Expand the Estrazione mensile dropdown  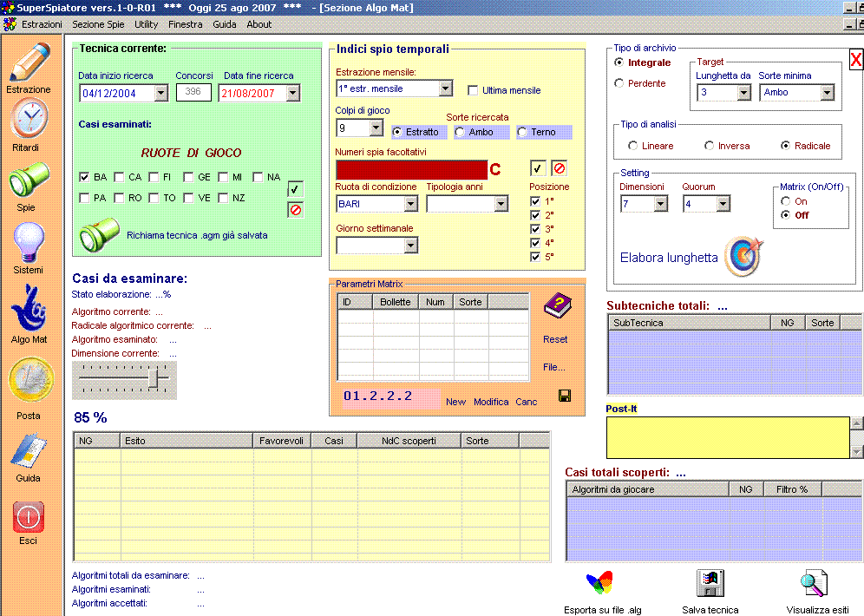coord(446,88)
